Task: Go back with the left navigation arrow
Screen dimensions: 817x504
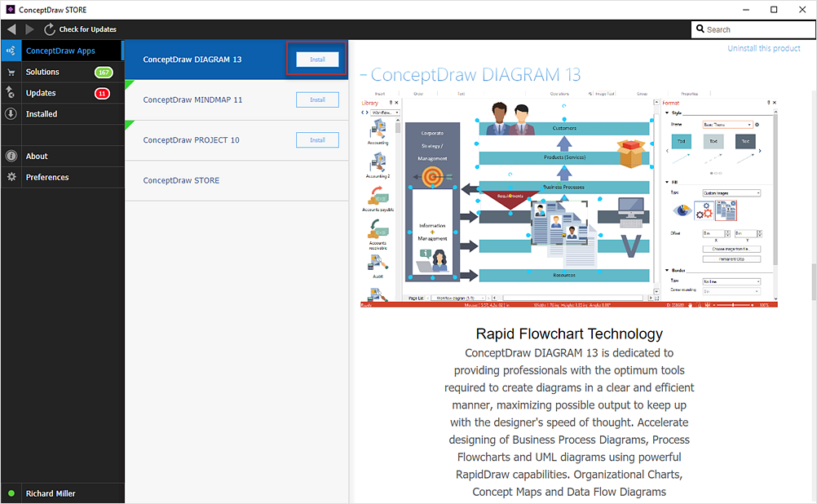Action: [11, 29]
